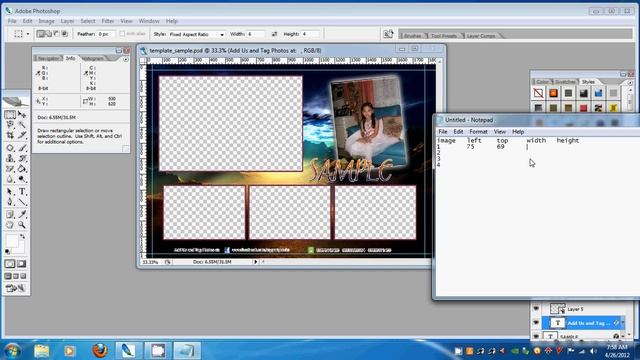The height and width of the screenshot is (360, 640).
Task: Open the Info palette options menu
Action: point(126,59)
